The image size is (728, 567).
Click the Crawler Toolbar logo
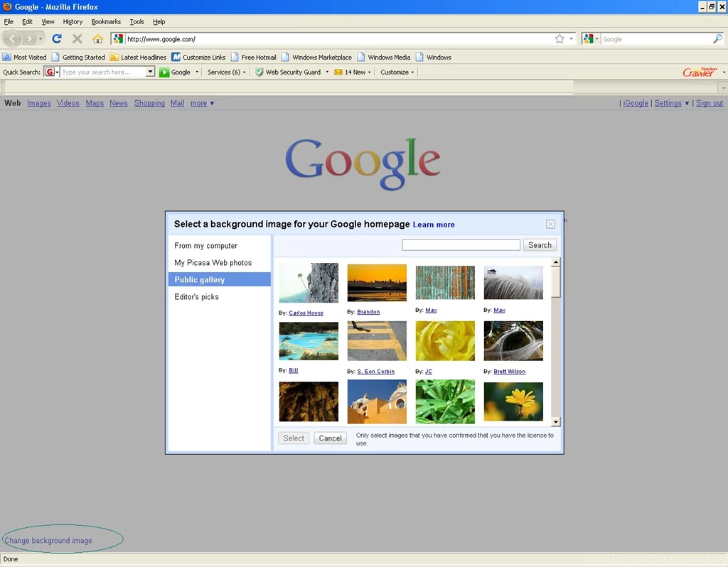click(x=699, y=72)
